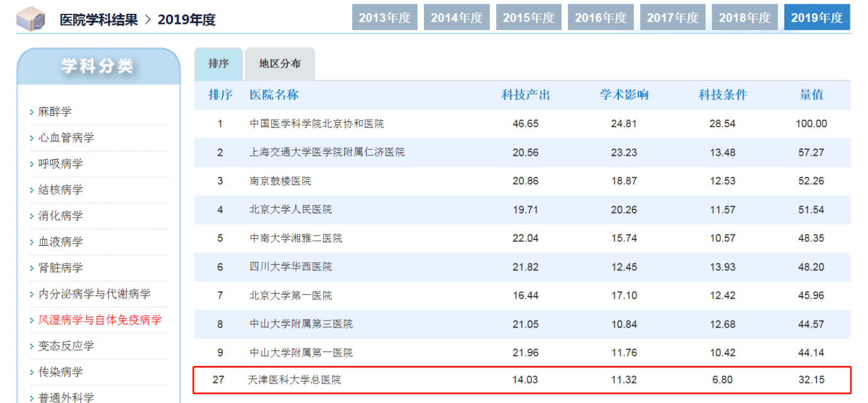Click 四川大学华西医院 hospital name
This screenshot has width=868, height=403.
291,267
